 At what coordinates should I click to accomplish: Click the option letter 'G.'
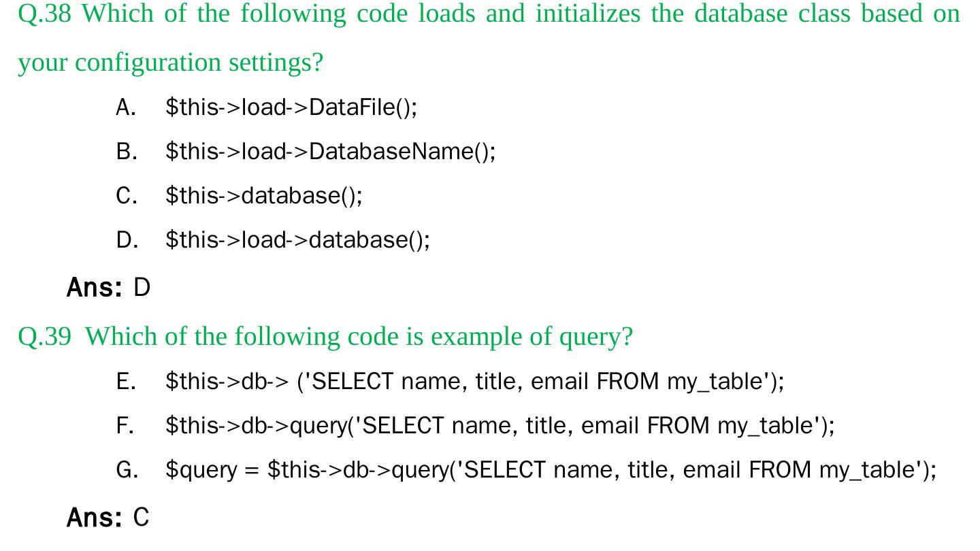127,470
